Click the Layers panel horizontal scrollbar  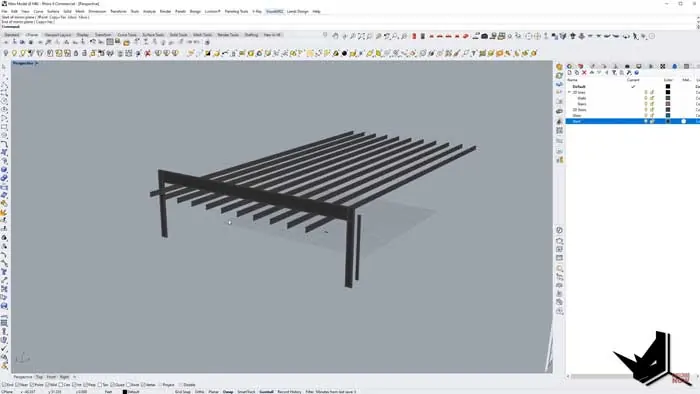click(603, 377)
